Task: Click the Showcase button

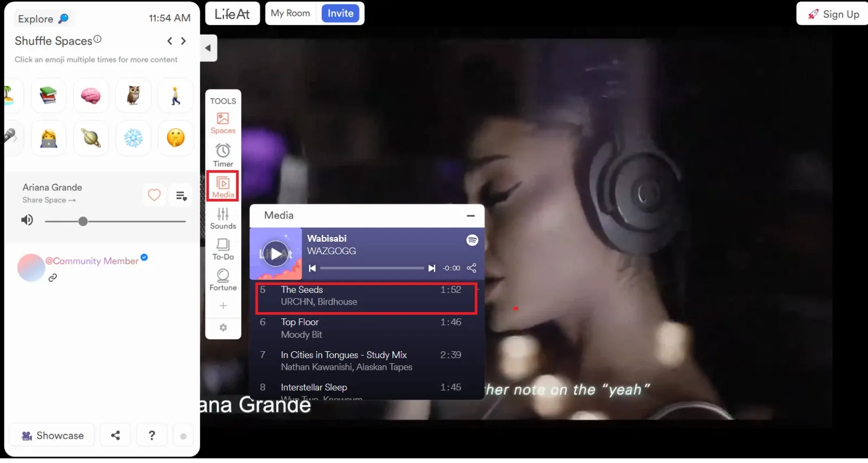Action: coord(52,436)
